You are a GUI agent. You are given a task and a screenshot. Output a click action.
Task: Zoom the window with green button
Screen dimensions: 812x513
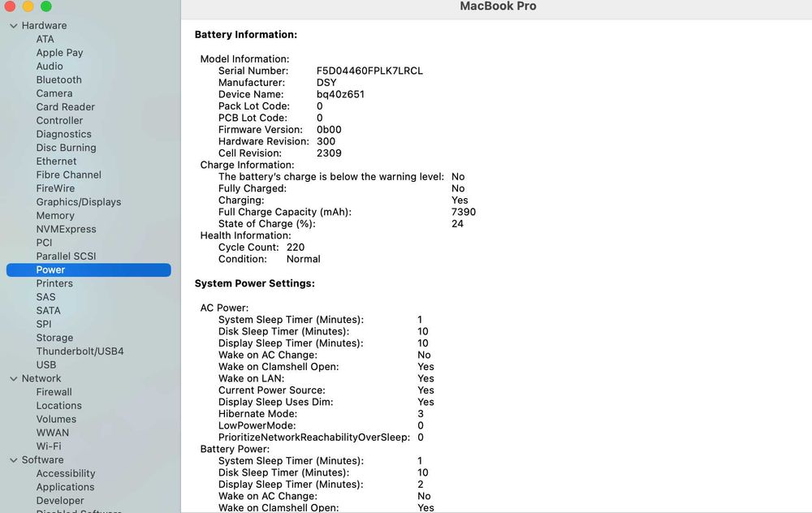click(x=46, y=6)
